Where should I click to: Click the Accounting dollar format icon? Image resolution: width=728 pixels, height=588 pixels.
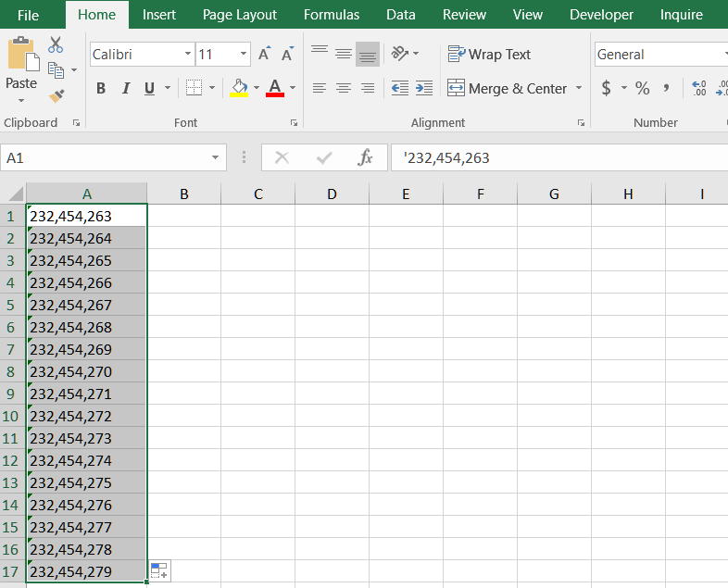pyautogui.click(x=606, y=88)
